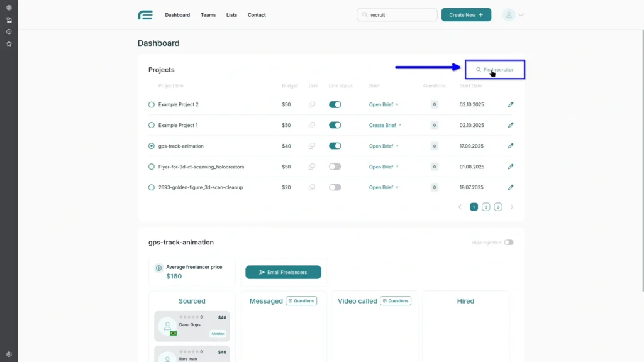Click the Email Freelancers button
644x362 pixels.
click(x=283, y=271)
